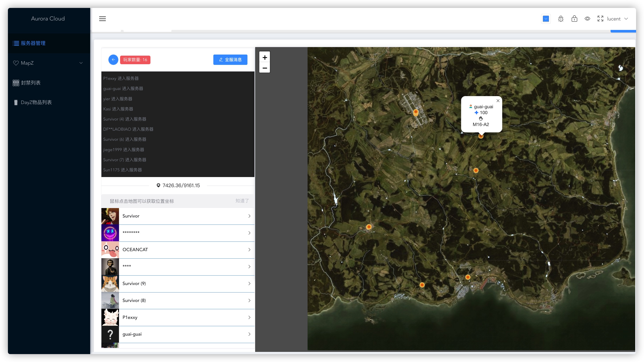Enter fullscreen with the expand icon
Image resolution: width=644 pixels, height=362 pixels.
[600, 19]
